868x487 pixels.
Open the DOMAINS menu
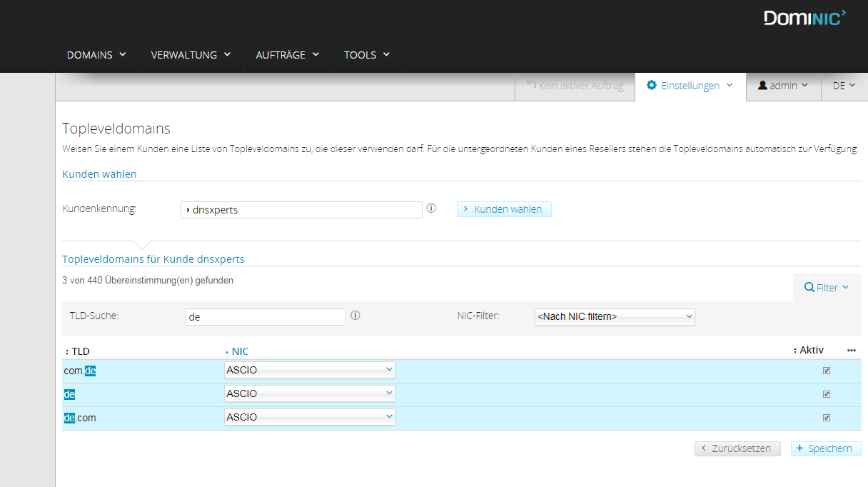[x=96, y=55]
